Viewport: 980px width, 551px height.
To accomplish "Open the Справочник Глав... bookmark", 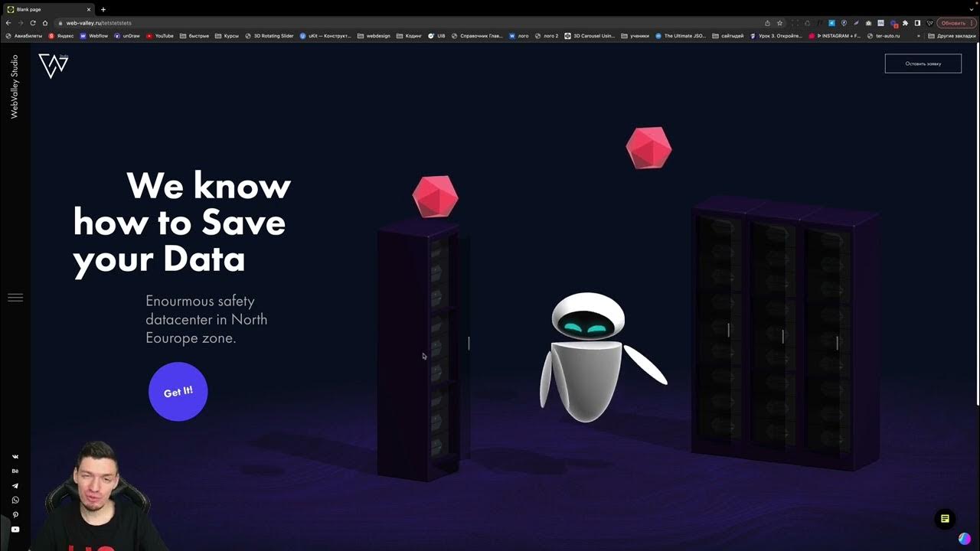I will pyautogui.click(x=477, y=36).
